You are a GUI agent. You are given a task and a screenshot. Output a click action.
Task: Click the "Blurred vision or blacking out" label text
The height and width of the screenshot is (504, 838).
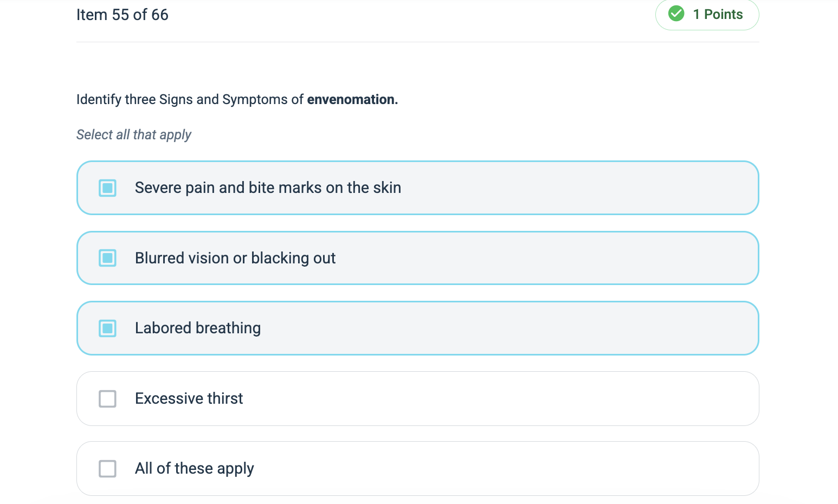pos(235,258)
